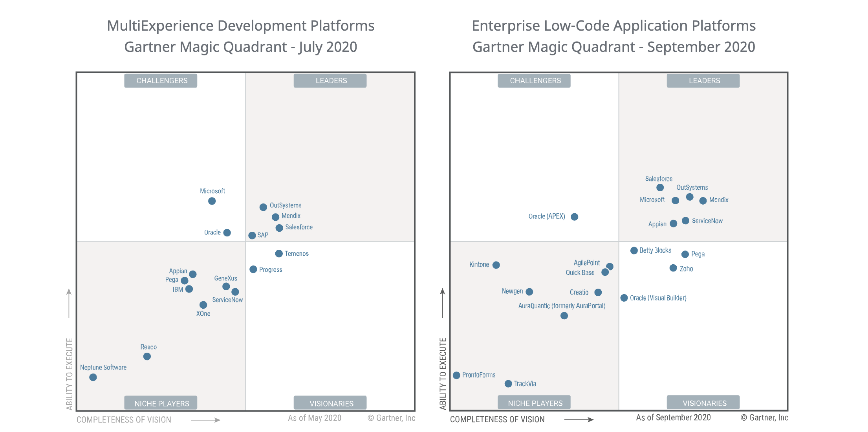Click 'ABILITY TO EXECUTE' beside the right chart
This screenshot has height=432, width=868.
point(443,374)
